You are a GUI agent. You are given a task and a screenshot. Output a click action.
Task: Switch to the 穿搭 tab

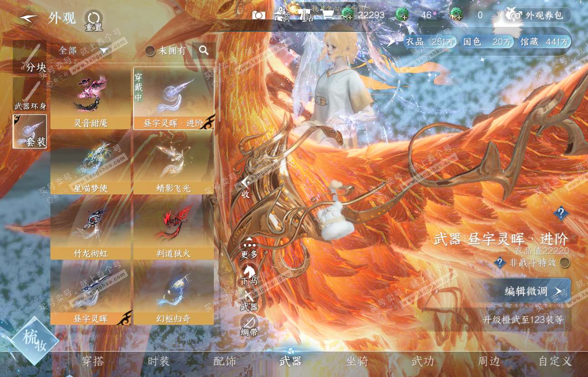click(x=93, y=362)
